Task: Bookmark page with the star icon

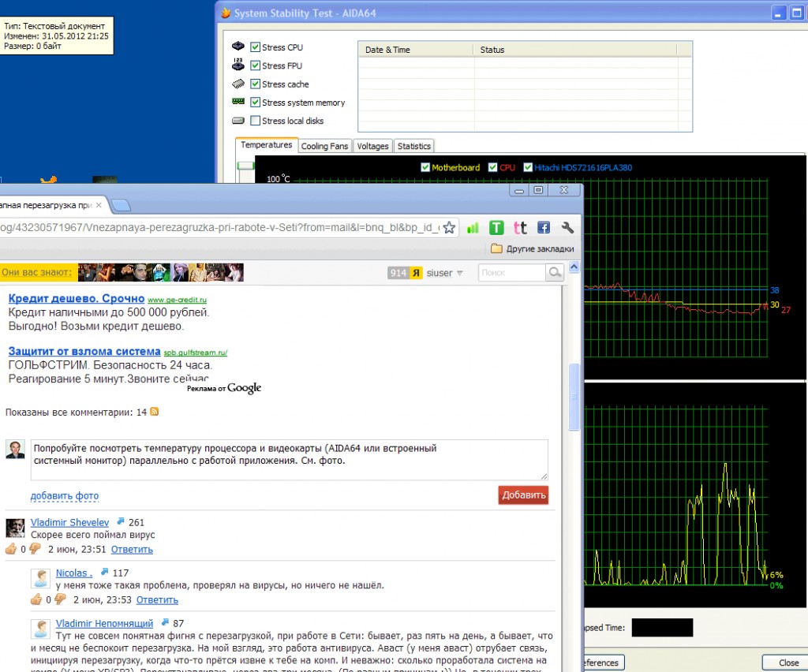Action: (x=449, y=228)
